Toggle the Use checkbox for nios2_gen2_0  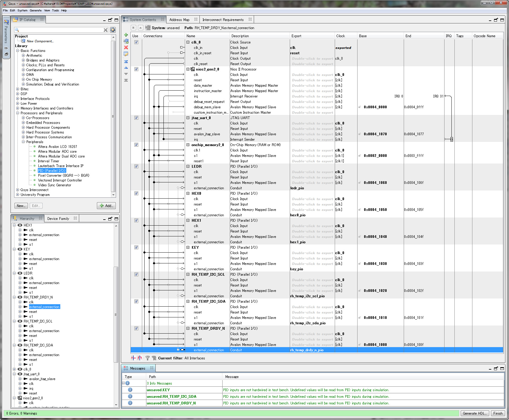coord(136,69)
